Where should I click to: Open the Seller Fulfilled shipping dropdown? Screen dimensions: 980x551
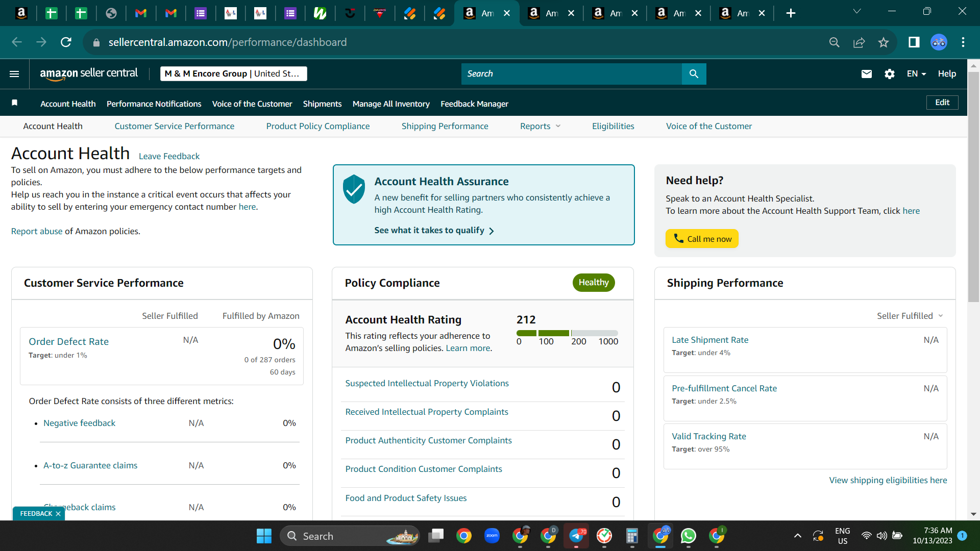[910, 316]
